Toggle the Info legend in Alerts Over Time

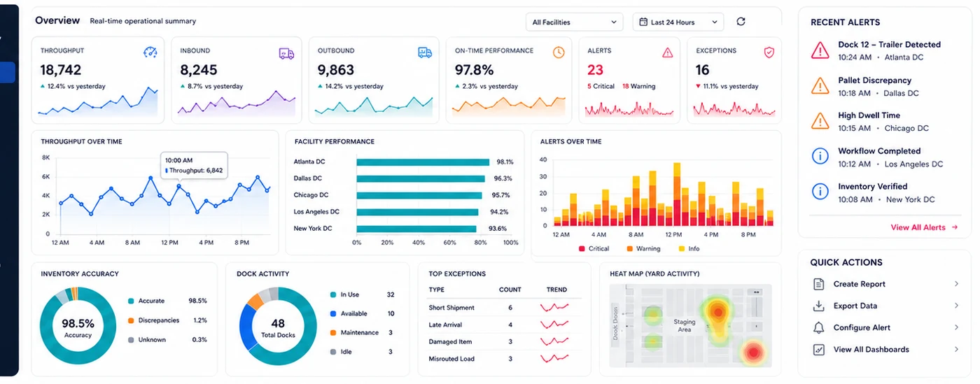(x=689, y=248)
